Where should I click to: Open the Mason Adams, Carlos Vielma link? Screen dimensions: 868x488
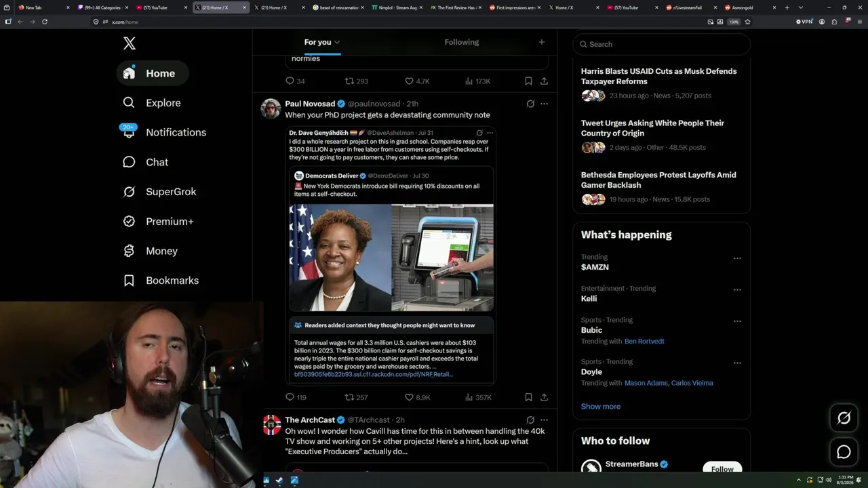669,383
